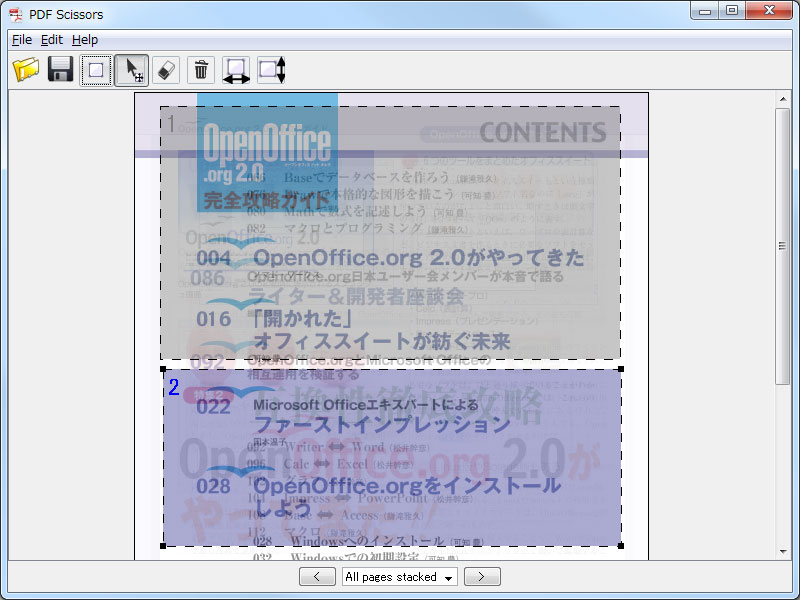
Task: Open a PDF using the folder icon
Action: [x=26, y=70]
